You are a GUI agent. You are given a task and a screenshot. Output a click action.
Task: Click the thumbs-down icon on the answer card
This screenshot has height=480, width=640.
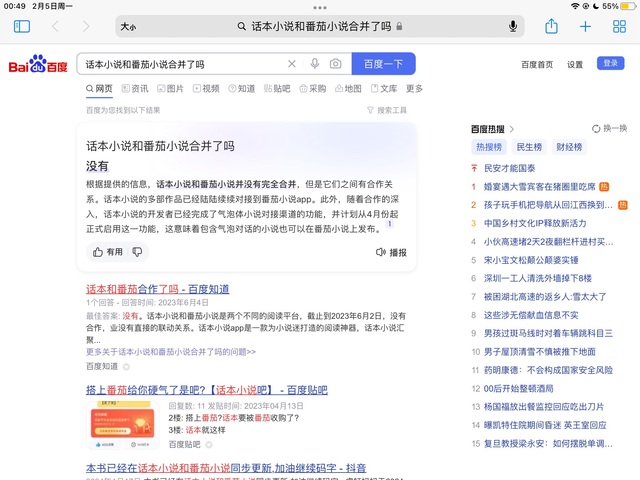point(137,252)
